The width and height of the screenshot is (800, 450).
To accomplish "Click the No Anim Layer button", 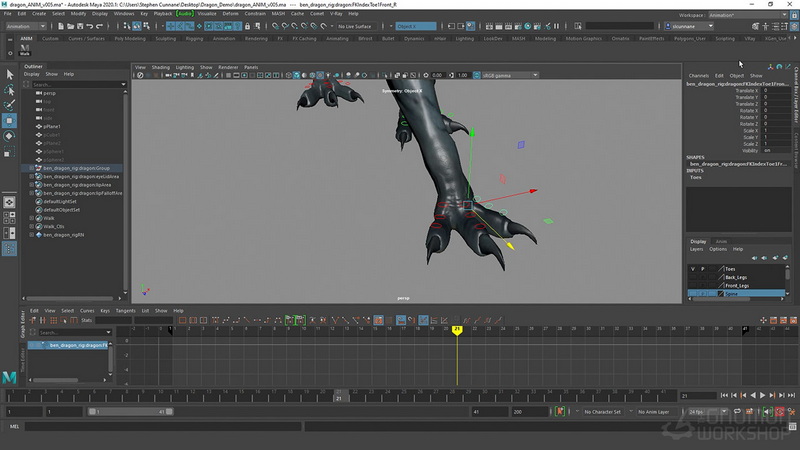I will click(653, 412).
